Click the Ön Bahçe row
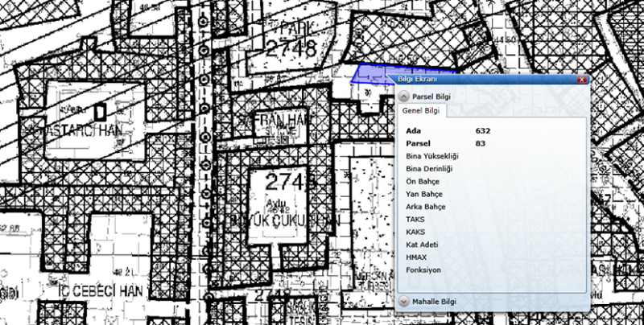Image resolution: width=644 pixels, height=325 pixels. 423,181
